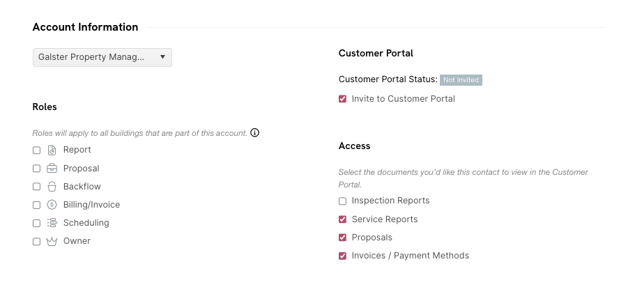Click the Proposal briefcase icon
This screenshot has height=294, width=644.
pos(52,169)
